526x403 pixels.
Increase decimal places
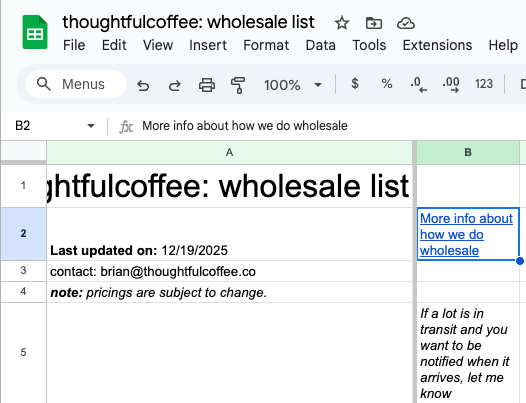click(x=451, y=84)
